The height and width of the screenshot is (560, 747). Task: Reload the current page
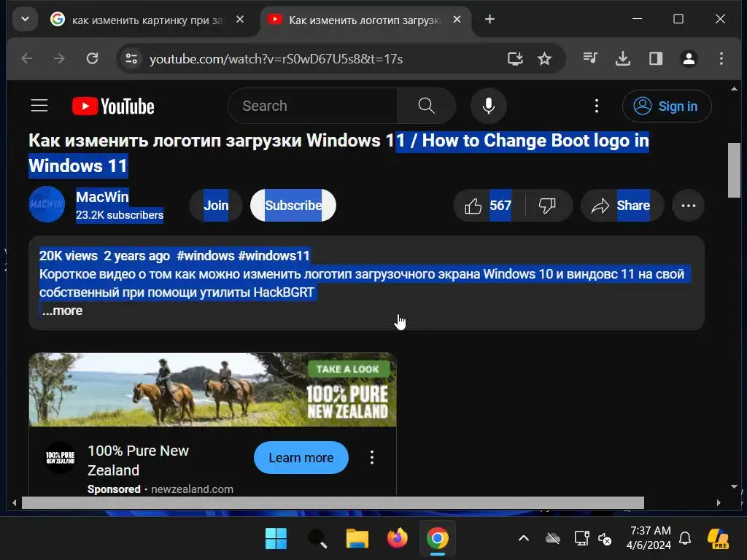tap(92, 58)
